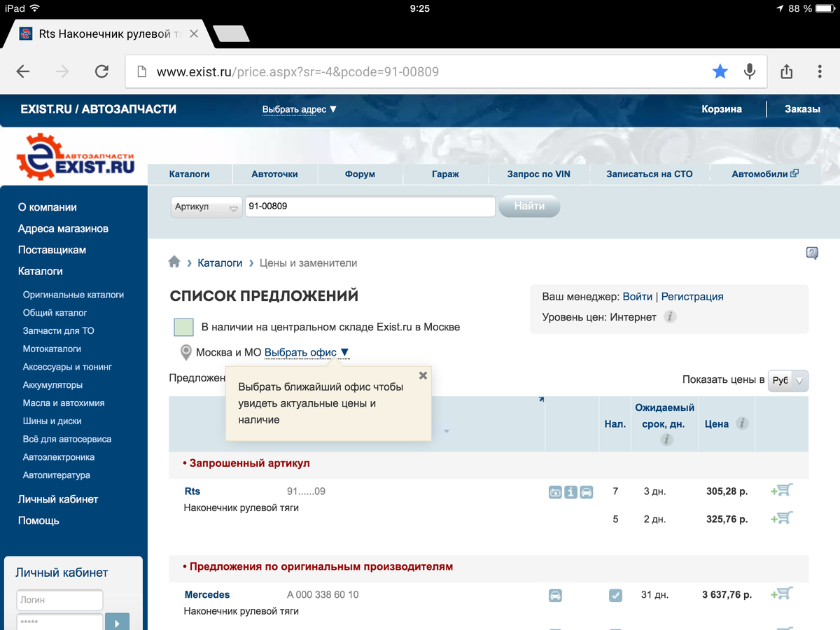Open Адреса магазинов in the sidebar
The width and height of the screenshot is (840, 630).
63,228
